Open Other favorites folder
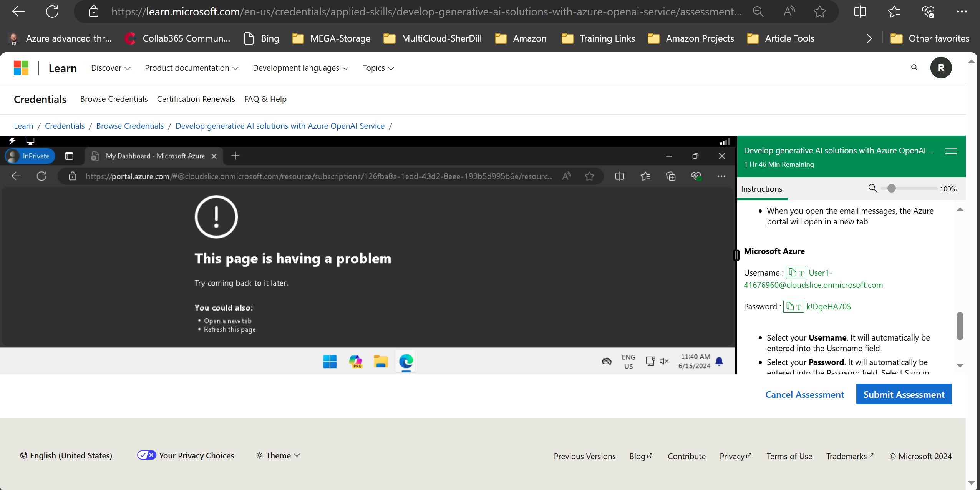Viewport: 980px width, 490px height. coord(930,38)
